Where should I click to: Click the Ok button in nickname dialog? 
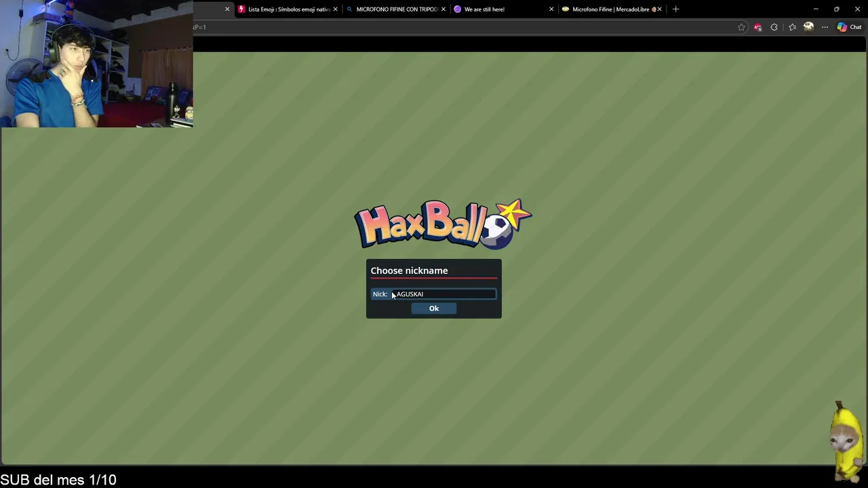[x=434, y=308]
